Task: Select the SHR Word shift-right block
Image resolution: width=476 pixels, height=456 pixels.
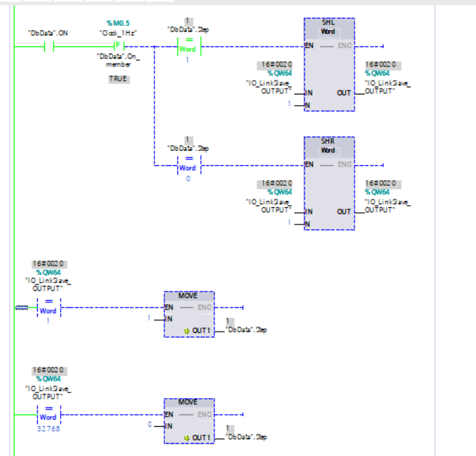Action: [x=329, y=183]
